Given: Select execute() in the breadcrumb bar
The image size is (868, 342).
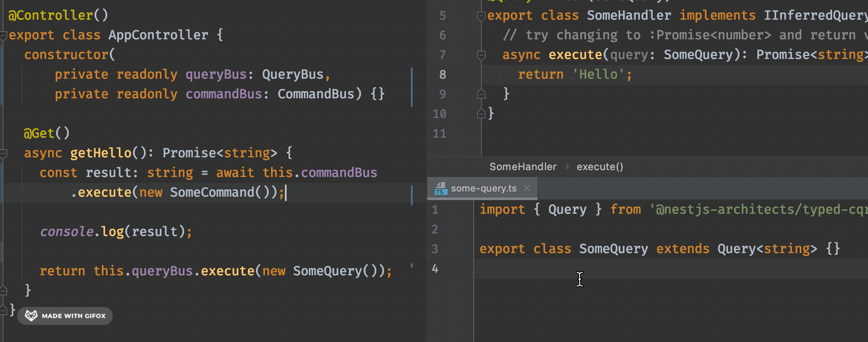Looking at the screenshot, I should [x=600, y=167].
